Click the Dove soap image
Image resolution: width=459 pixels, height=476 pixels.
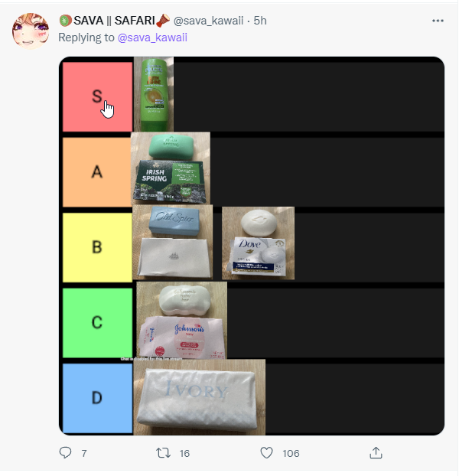pyautogui.click(x=258, y=243)
